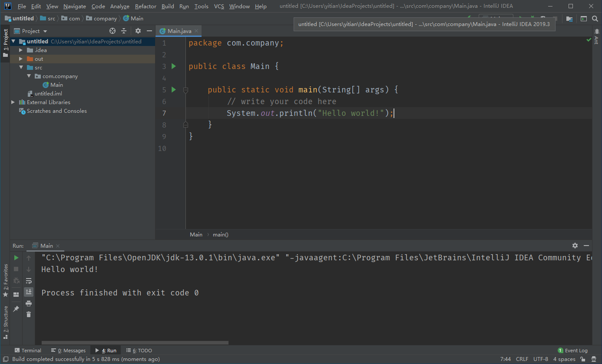The height and width of the screenshot is (364, 602).
Task: Click the Locate/Scroll from Source icon
Action: click(112, 31)
